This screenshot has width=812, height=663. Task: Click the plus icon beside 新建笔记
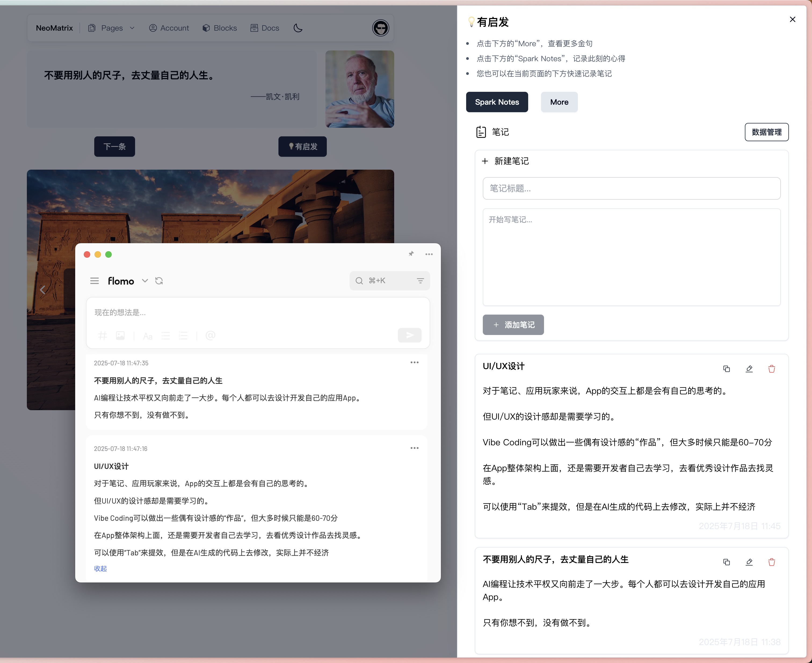tap(485, 161)
